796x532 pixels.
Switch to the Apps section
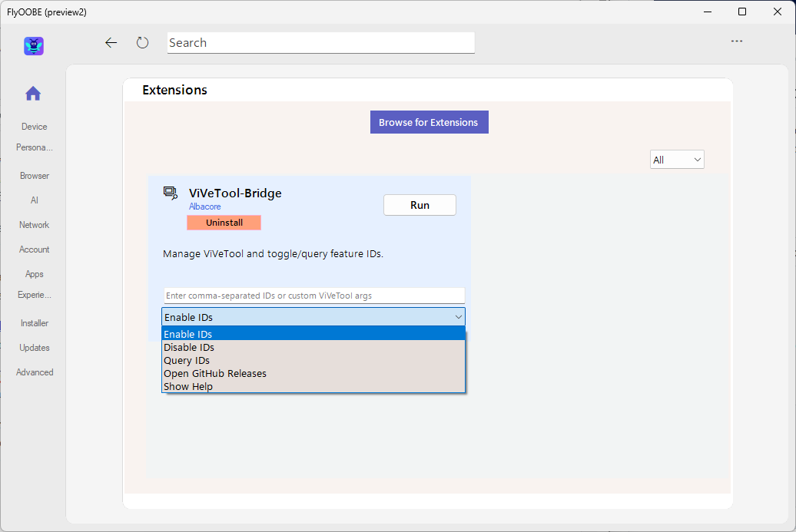34,273
